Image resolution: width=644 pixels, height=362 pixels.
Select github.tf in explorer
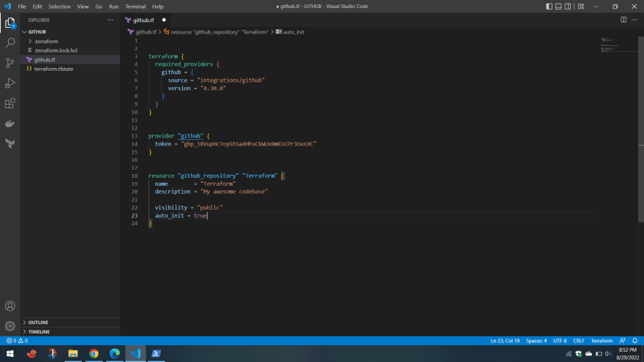pos(70,59)
